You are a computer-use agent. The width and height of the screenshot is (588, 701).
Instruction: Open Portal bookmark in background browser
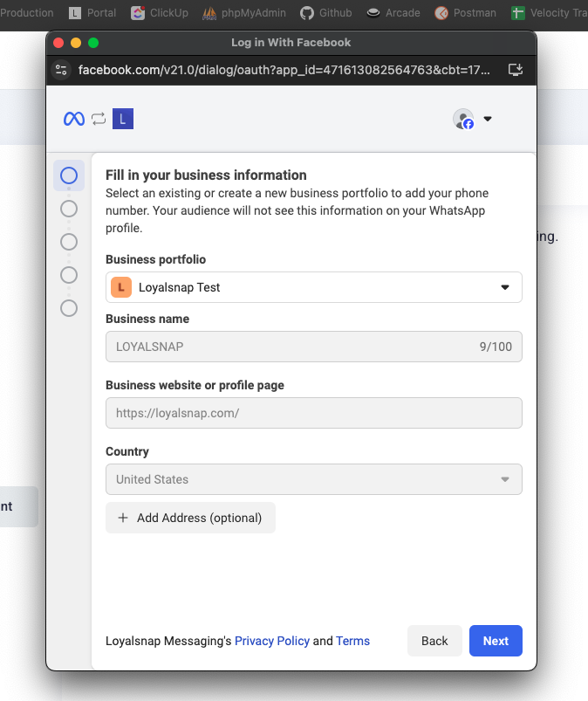tap(92, 13)
